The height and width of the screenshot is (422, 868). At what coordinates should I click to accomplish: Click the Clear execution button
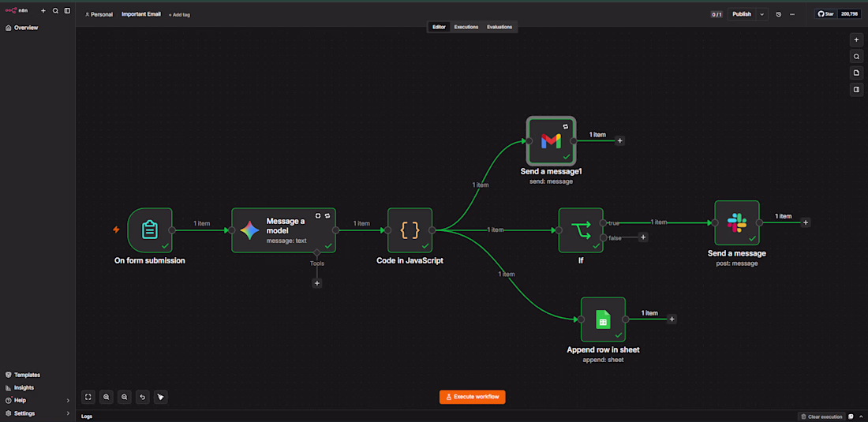tap(822, 416)
